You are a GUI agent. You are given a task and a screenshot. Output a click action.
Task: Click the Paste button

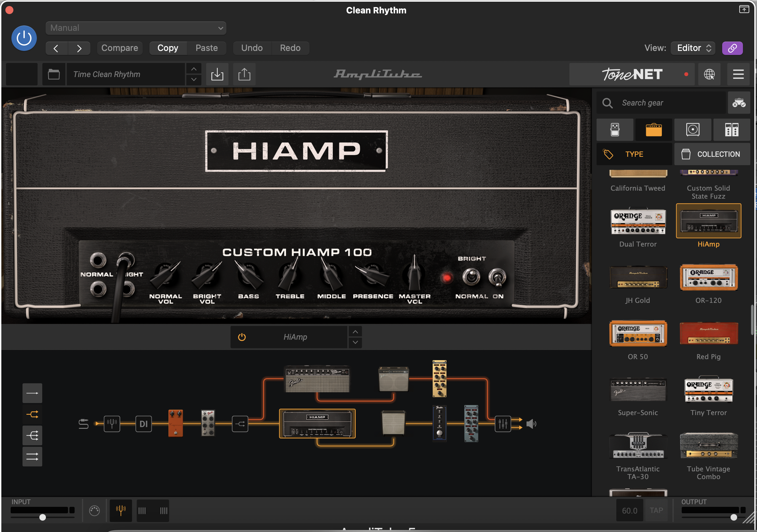[x=207, y=48]
